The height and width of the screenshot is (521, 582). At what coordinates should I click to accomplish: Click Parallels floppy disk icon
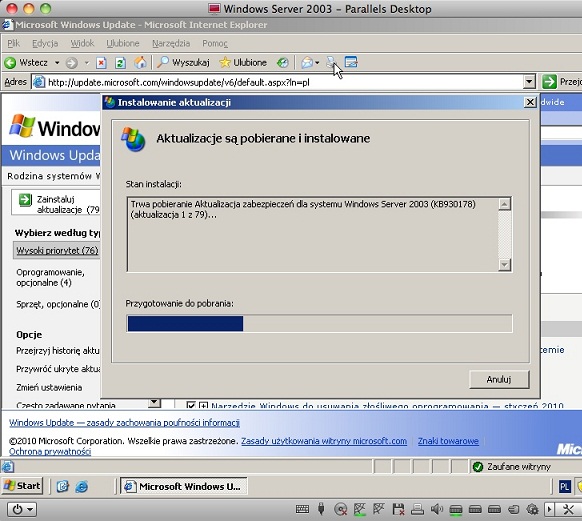click(x=398, y=509)
